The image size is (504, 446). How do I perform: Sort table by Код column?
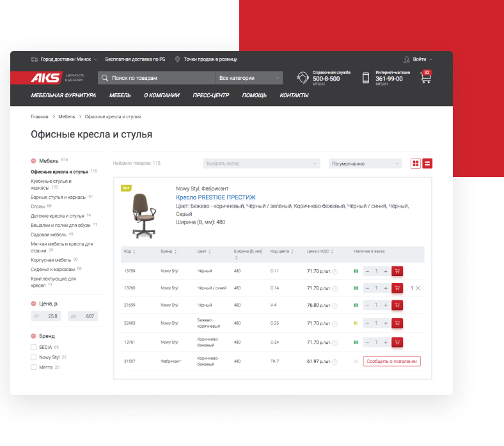130,251
